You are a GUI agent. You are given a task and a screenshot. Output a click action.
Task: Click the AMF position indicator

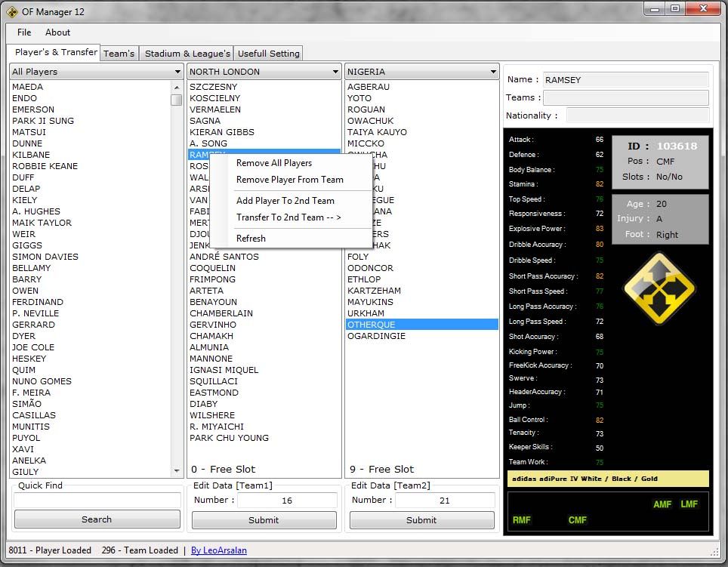(x=662, y=504)
